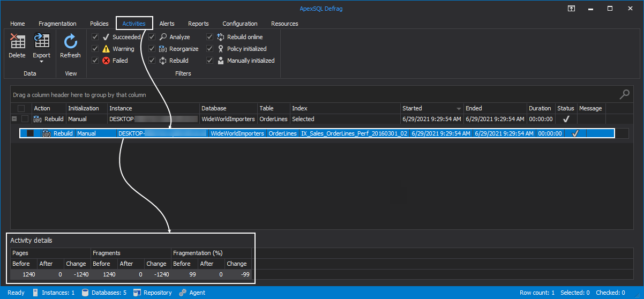Click the ribbon display options title bar icon

pyautogui.click(x=572, y=8)
